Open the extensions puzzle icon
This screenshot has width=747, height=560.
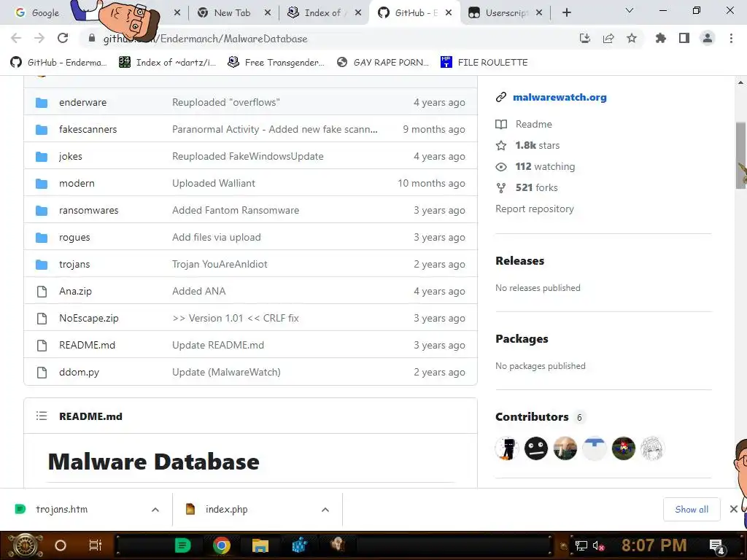[660, 38]
